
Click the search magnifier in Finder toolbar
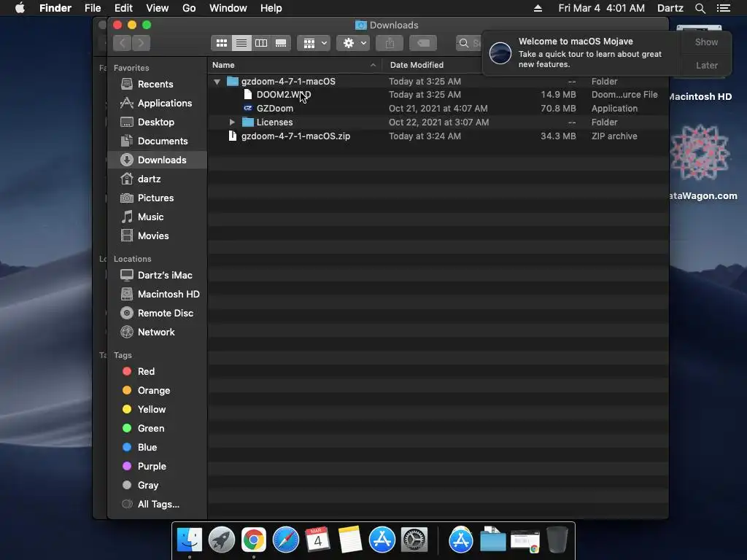tap(463, 43)
